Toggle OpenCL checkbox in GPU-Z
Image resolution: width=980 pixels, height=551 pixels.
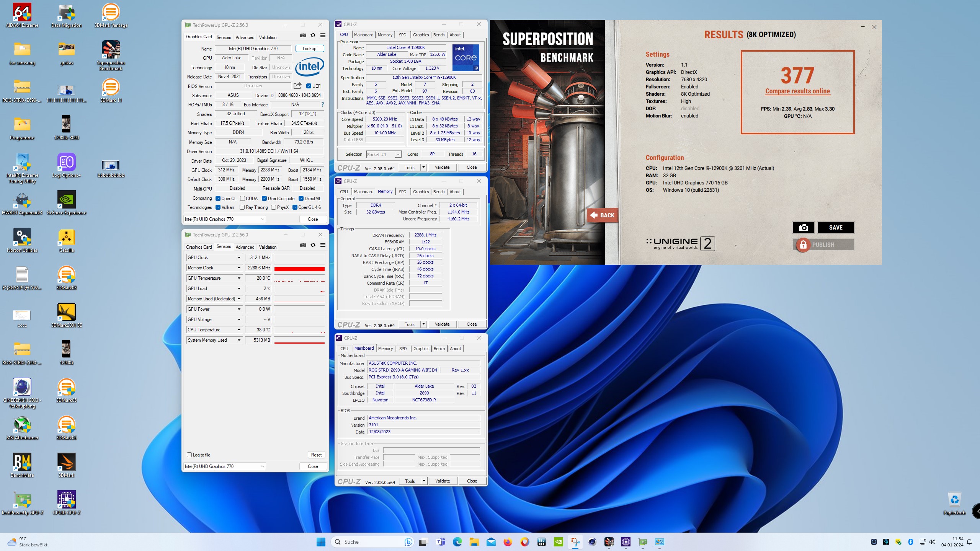(x=218, y=198)
